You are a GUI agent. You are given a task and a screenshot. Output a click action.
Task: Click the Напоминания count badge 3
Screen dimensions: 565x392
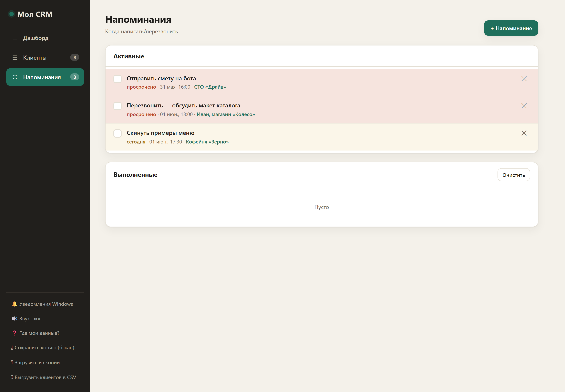tap(75, 77)
